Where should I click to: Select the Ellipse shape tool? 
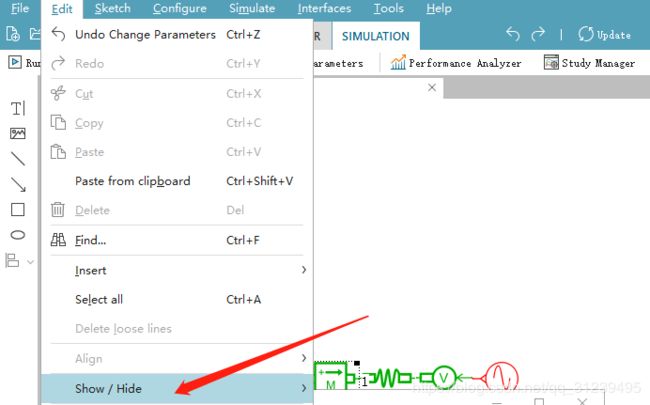click(x=18, y=235)
